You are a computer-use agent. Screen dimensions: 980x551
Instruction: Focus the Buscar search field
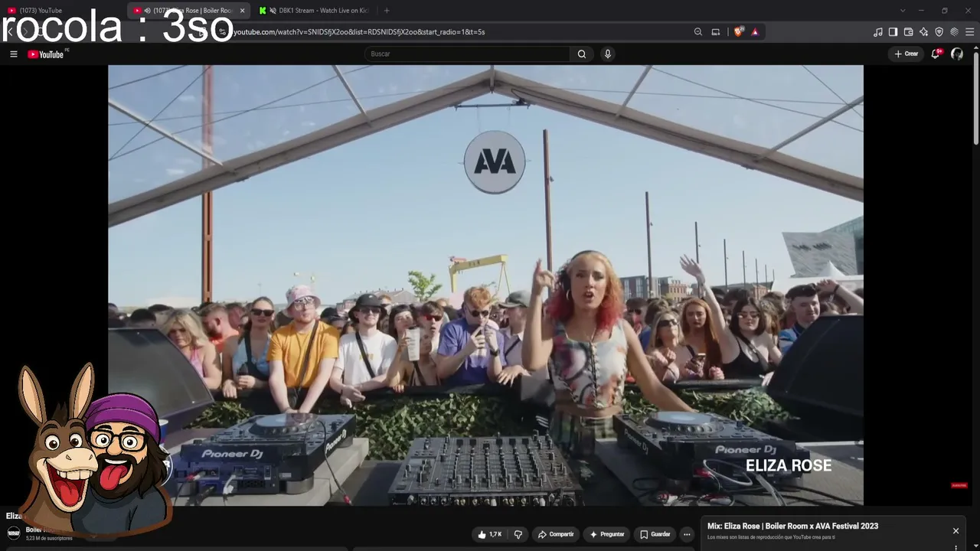pyautogui.click(x=468, y=54)
